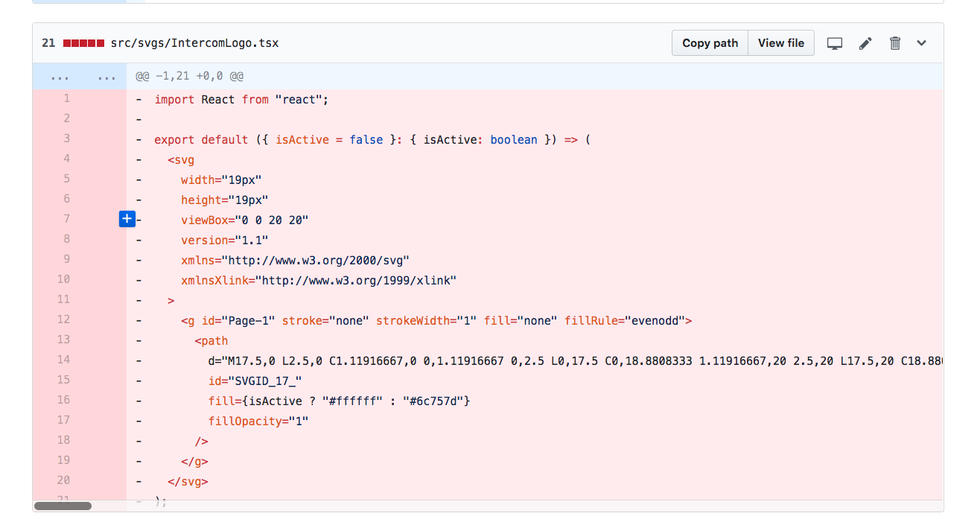Image resolution: width=980 pixels, height=528 pixels.
Task: Add a comment with blue plus icon
Action: coord(127,219)
